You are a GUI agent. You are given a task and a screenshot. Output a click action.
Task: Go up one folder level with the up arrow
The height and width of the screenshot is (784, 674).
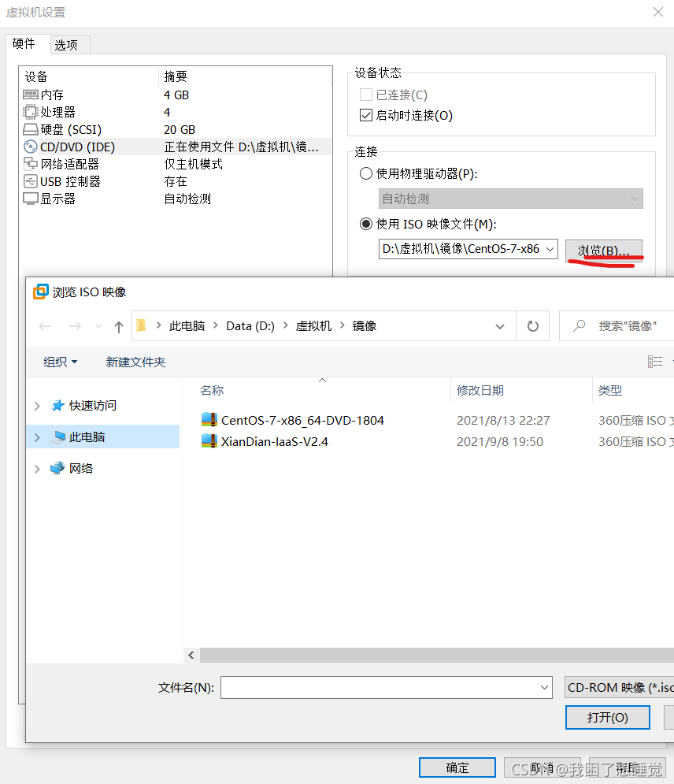tap(118, 326)
